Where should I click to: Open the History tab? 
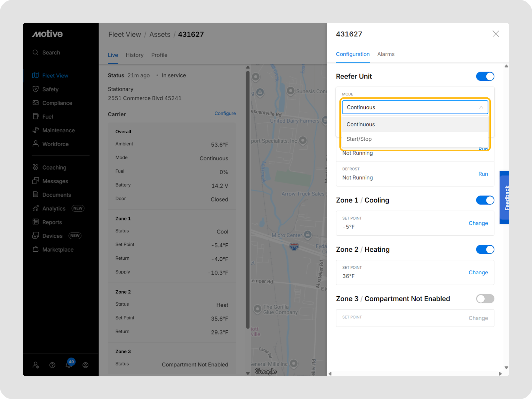pos(134,55)
